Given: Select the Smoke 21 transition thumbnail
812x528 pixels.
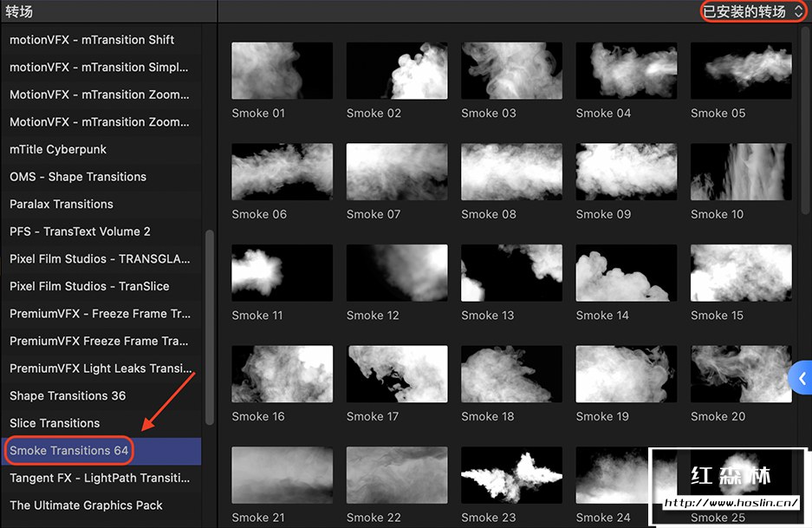Looking at the screenshot, I should click(283, 474).
